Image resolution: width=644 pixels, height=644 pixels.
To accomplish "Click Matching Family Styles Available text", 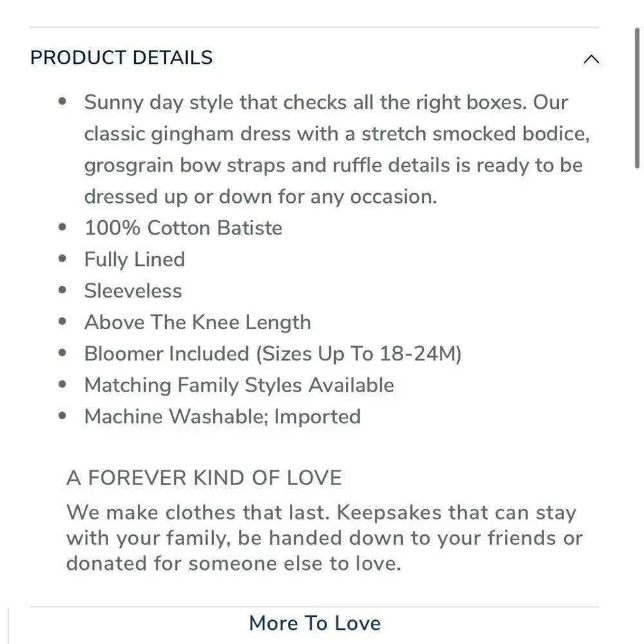I will [239, 385].
